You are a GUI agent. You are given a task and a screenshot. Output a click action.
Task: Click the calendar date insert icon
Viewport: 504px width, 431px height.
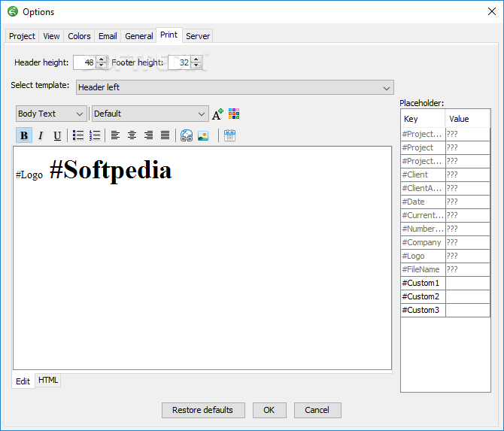click(x=230, y=135)
